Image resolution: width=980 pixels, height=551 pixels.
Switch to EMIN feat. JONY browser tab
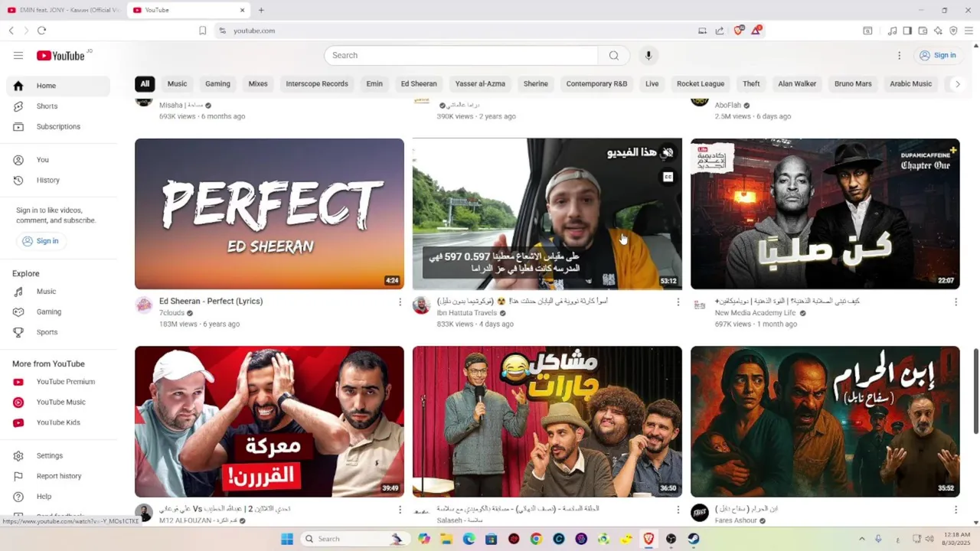pyautogui.click(x=63, y=10)
